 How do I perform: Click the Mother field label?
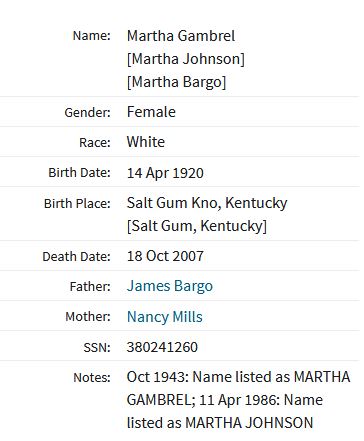(88, 316)
